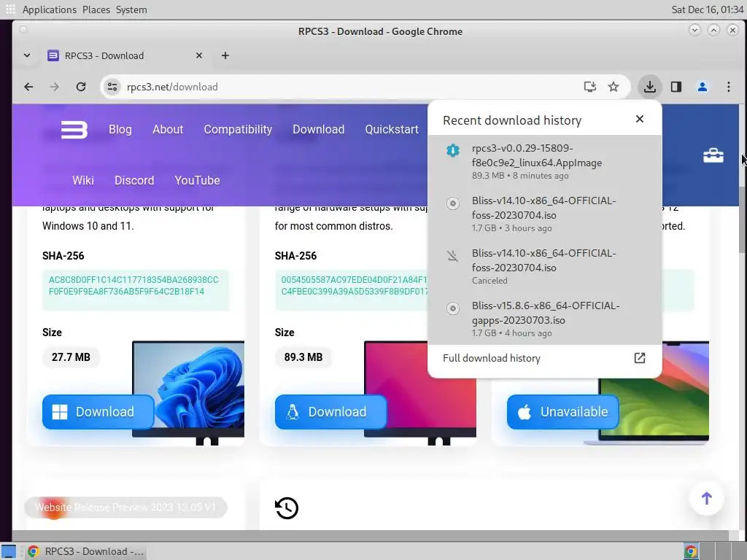The width and height of the screenshot is (747, 560).
Task: Open the Download nav item
Action: point(318,130)
